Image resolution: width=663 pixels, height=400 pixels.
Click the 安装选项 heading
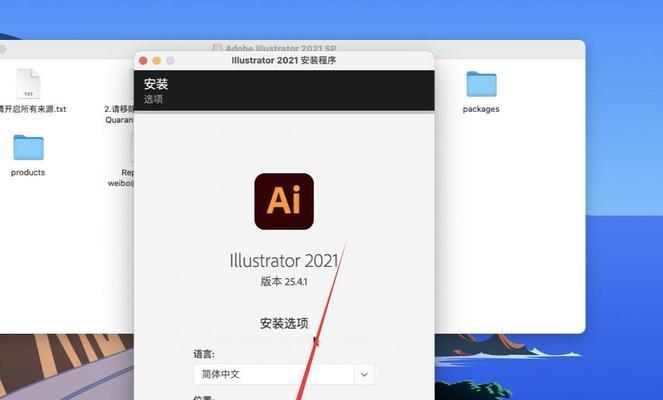pyautogui.click(x=284, y=323)
